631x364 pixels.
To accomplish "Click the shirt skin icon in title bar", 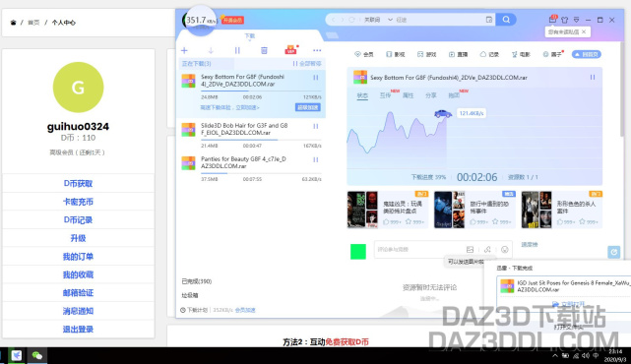I will [565, 20].
